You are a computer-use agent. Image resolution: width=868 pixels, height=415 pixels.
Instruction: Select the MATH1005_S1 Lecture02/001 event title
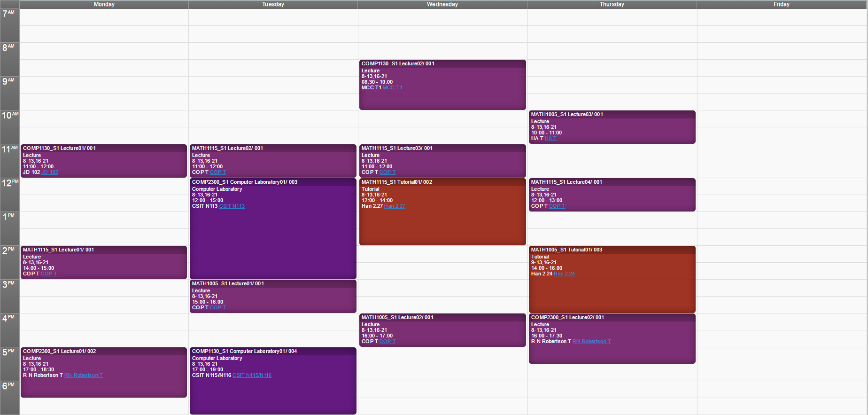397,318
